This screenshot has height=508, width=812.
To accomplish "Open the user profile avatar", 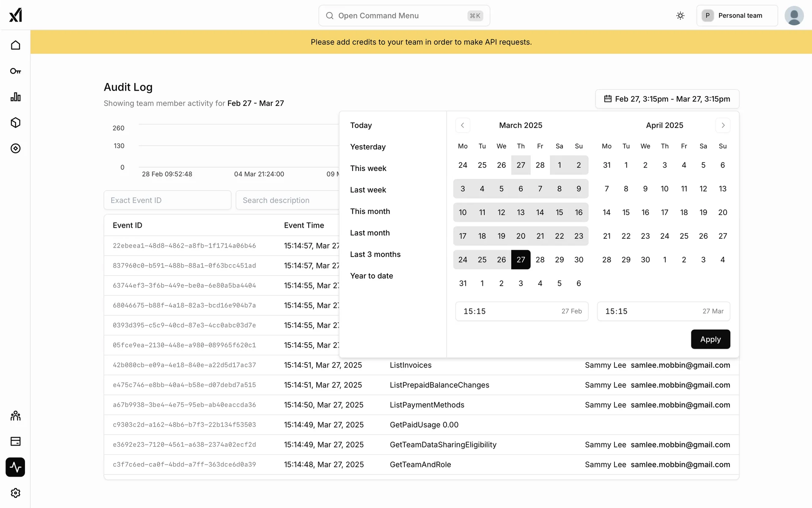I will [x=794, y=16].
